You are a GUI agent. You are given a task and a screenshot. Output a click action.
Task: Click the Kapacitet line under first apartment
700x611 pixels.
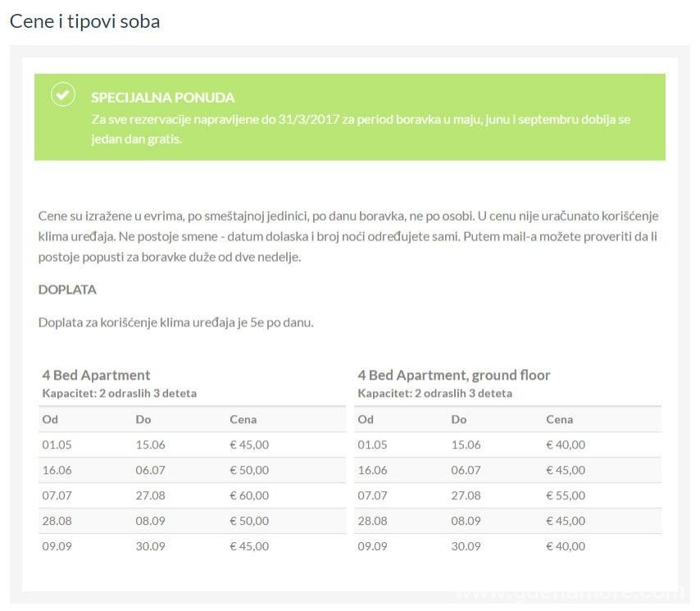click(x=119, y=394)
